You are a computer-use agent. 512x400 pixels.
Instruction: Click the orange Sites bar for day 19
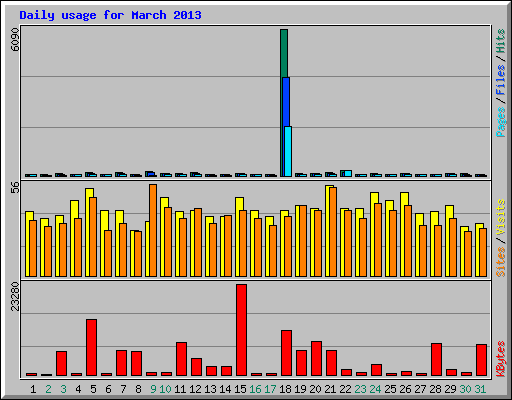click(303, 241)
